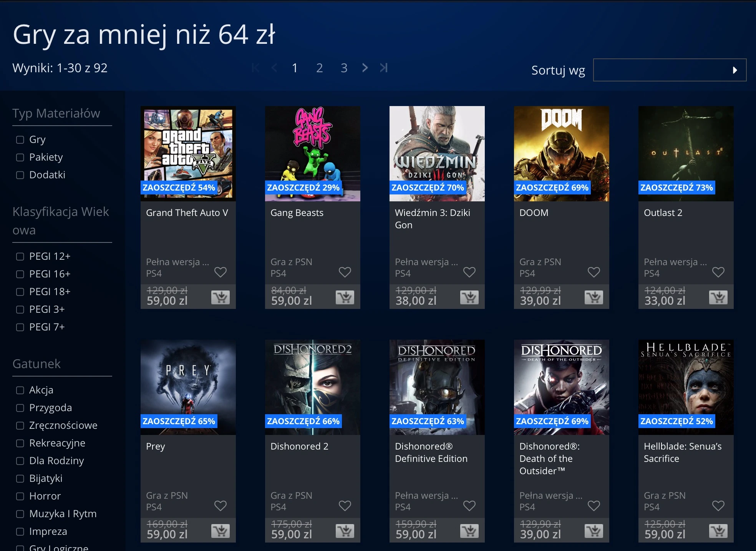The width and height of the screenshot is (756, 551).
Task: Add Outlast 2 to the shopping cart
Action: click(x=718, y=297)
